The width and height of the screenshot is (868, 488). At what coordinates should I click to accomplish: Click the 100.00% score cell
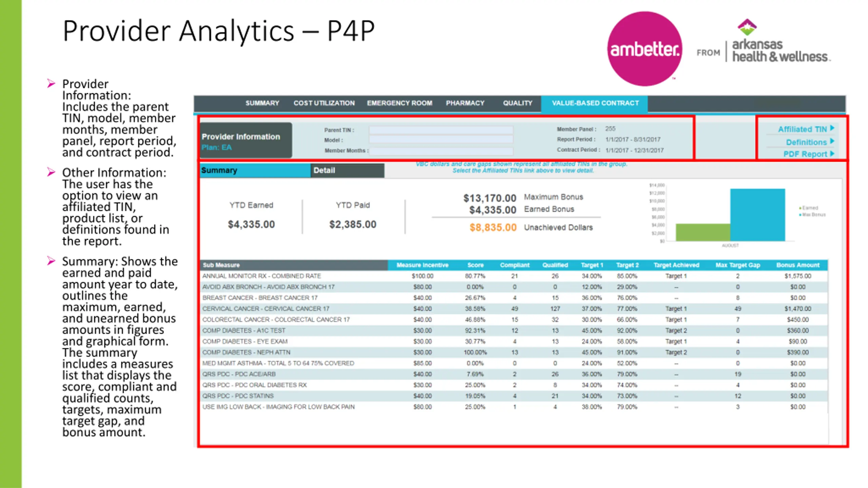tap(475, 352)
